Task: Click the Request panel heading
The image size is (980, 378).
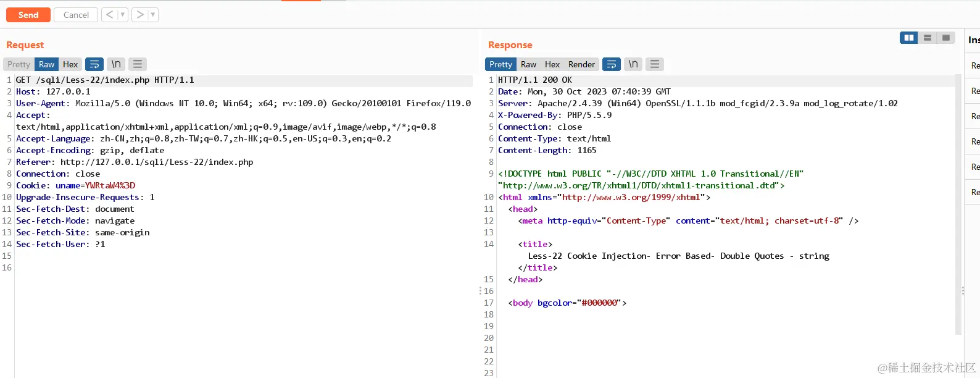Action: tap(25, 45)
